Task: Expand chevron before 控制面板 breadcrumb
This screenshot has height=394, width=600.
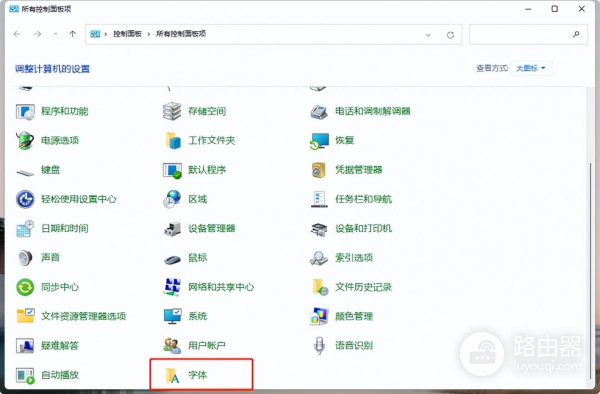Action: pos(106,34)
